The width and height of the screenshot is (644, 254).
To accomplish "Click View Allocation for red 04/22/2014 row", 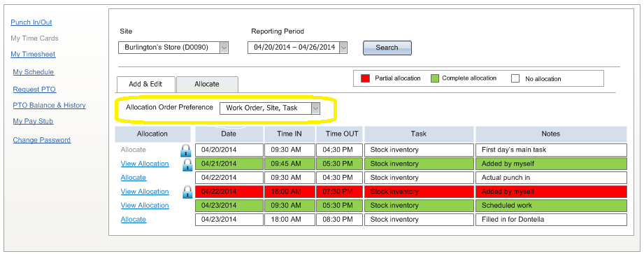I will [x=145, y=192].
